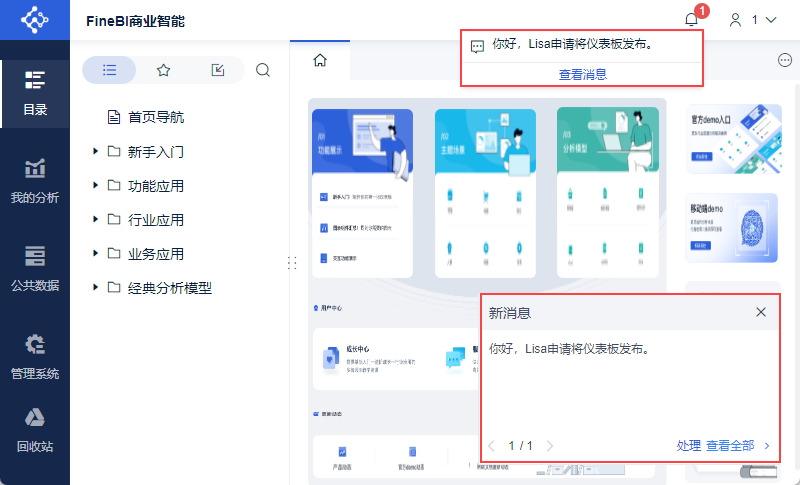The image size is (800, 485).
Task: Expand the 功能应用 folder
Action: point(95,186)
